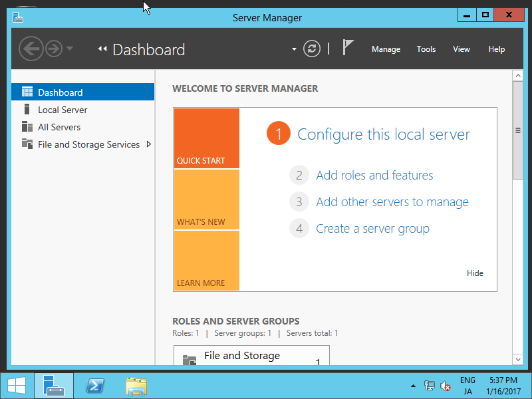Select the WHAT'S NEW tile
Viewport: 532px width, 399px height.
tap(207, 199)
